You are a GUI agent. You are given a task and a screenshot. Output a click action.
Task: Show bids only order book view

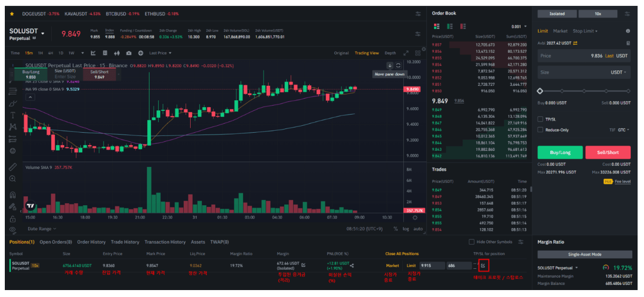pos(450,26)
